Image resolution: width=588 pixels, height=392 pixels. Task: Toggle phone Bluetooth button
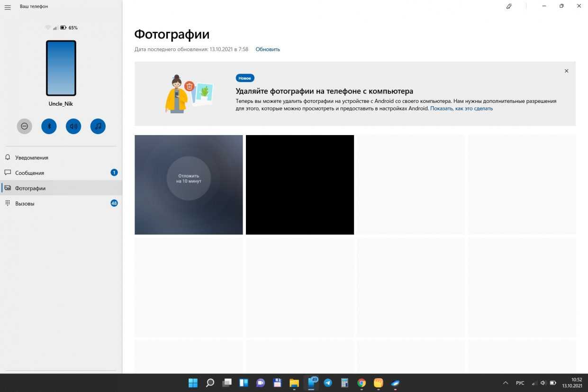click(49, 126)
